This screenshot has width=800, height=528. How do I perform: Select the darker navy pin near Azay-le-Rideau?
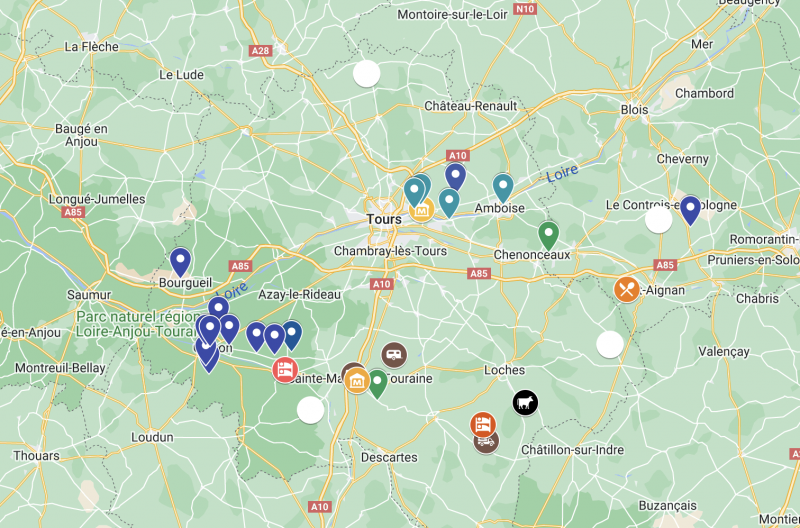pyautogui.click(x=292, y=335)
